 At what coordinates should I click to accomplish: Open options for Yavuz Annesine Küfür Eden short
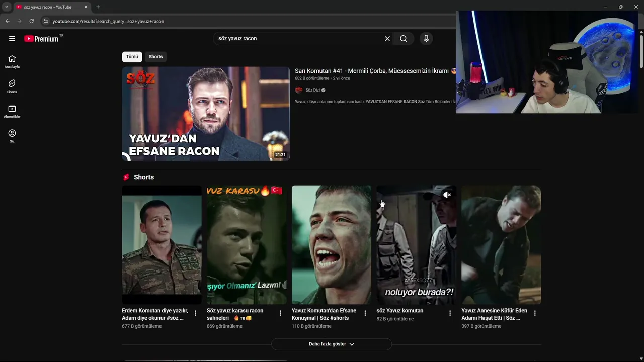click(x=535, y=313)
